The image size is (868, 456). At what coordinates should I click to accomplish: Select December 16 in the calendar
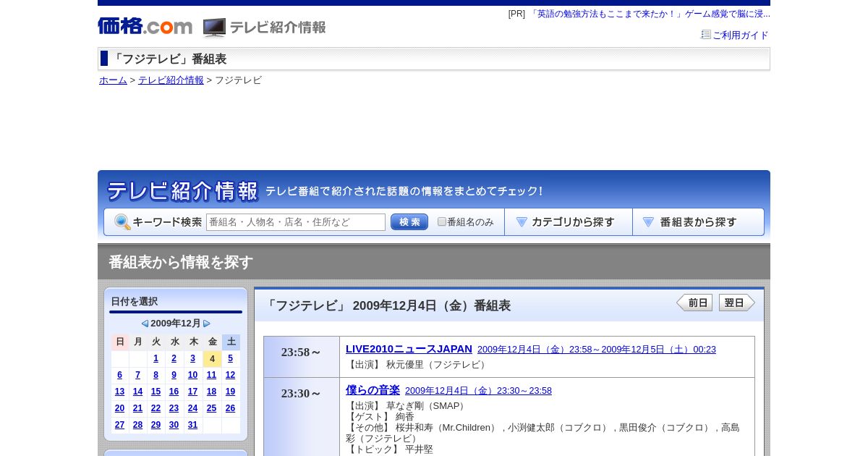(174, 392)
